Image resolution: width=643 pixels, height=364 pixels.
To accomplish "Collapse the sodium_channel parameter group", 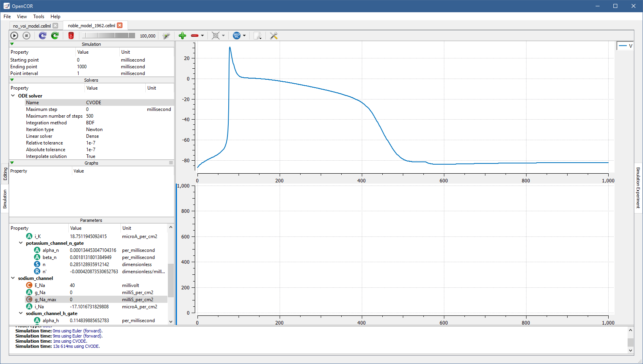I will pos(13,278).
